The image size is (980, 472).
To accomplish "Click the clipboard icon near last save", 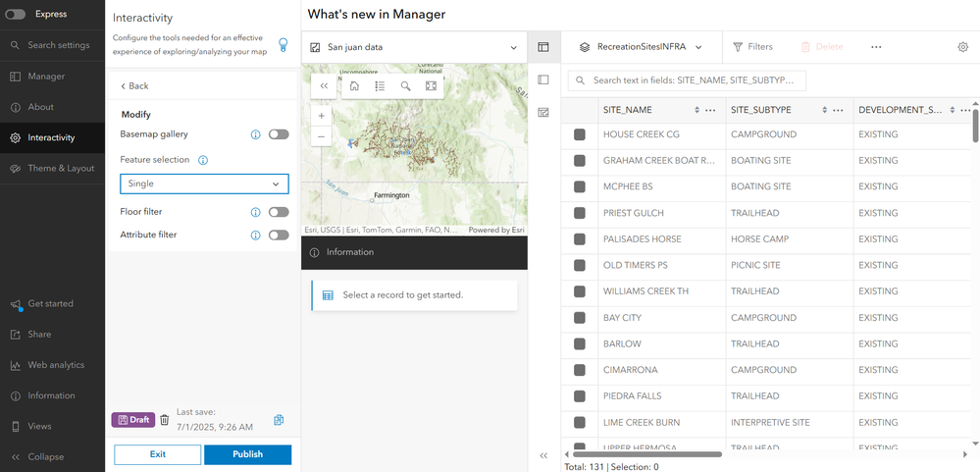I will click(279, 419).
